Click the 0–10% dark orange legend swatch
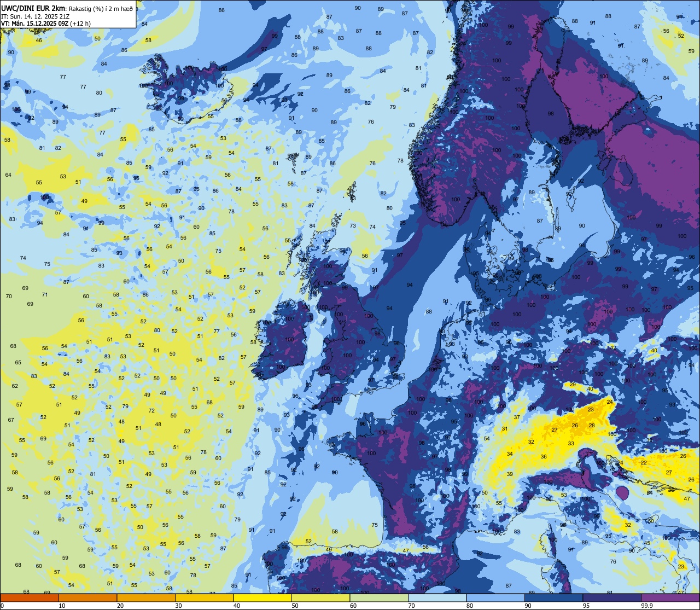 (x=30, y=597)
